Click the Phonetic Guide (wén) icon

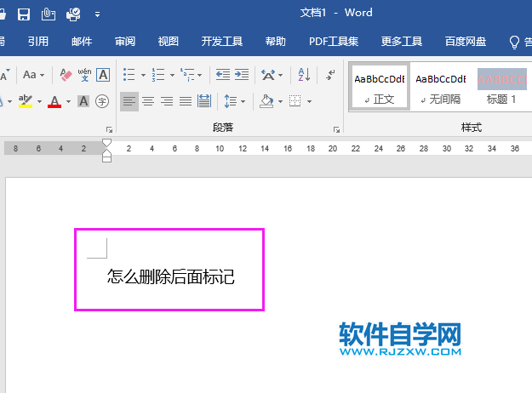(x=83, y=75)
